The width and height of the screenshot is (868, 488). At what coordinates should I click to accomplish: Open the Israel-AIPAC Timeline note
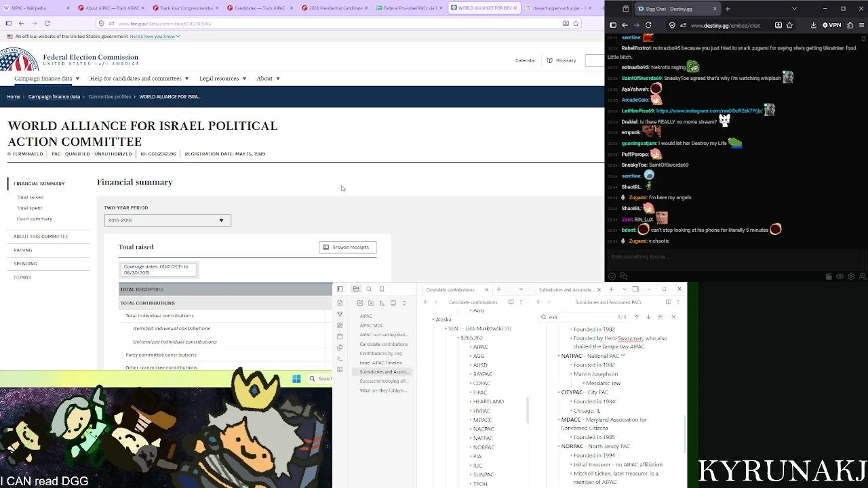coord(380,363)
